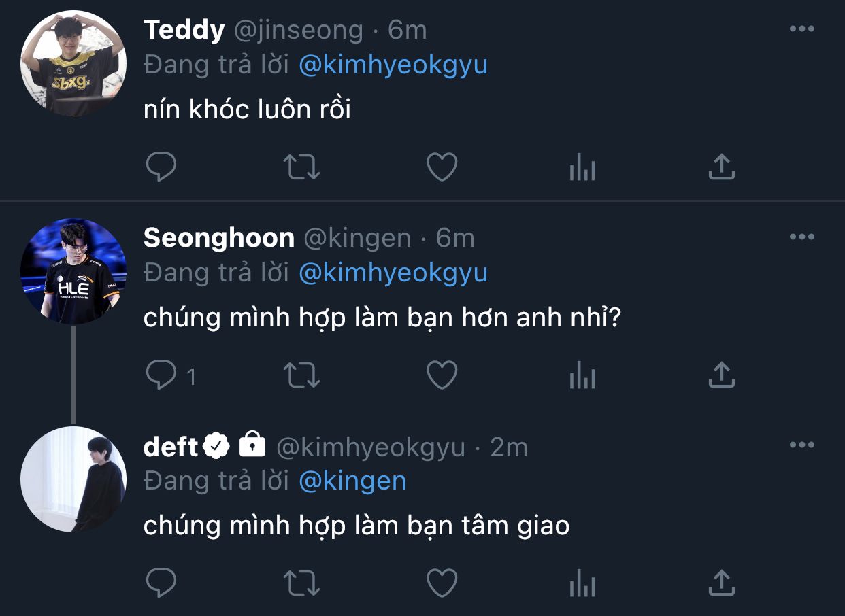Like deft's reply tweet

pyautogui.click(x=442, y=583)
